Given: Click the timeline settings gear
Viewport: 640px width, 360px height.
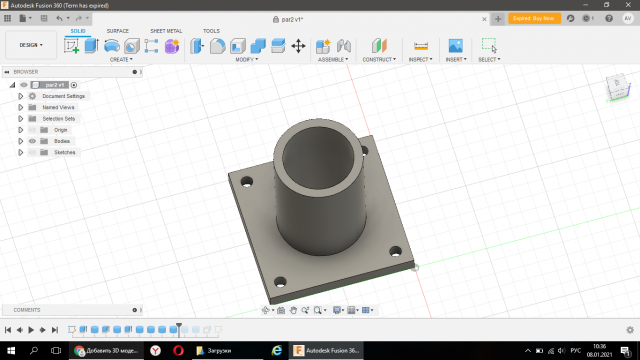Looking at the screenshot, I should tap(630, 330).
